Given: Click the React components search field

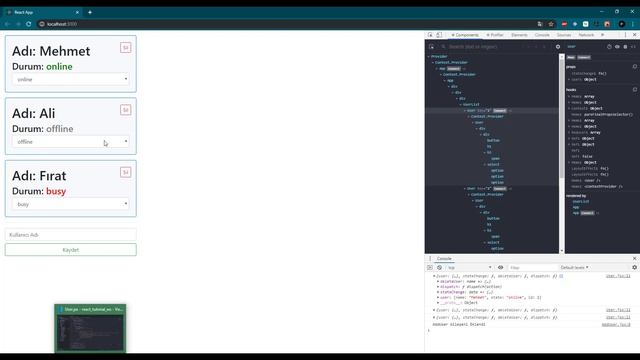Looking at the screenshot, I should [x=482, y=47].
